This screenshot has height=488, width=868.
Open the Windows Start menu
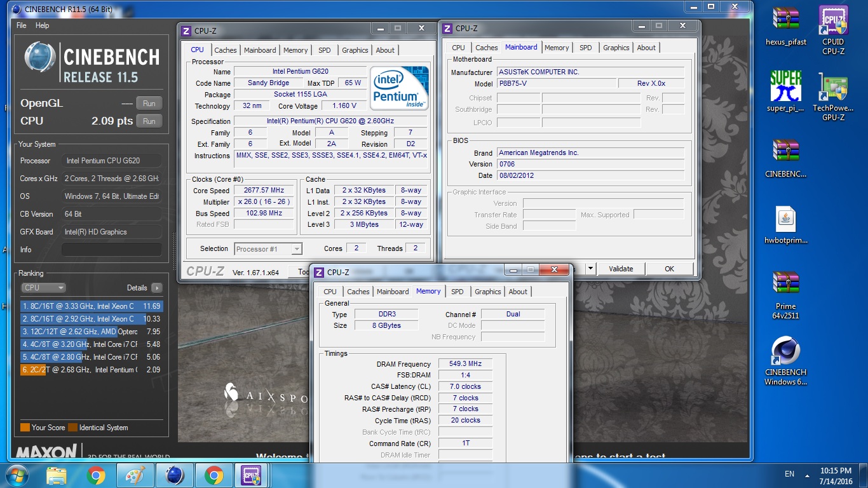[17, 475]
